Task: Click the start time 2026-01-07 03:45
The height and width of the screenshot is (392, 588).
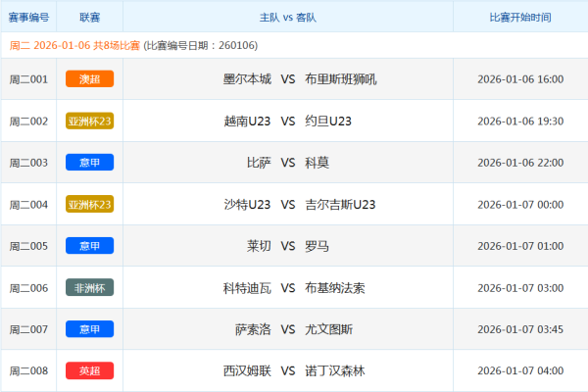Action: click(x=519, y=329)
